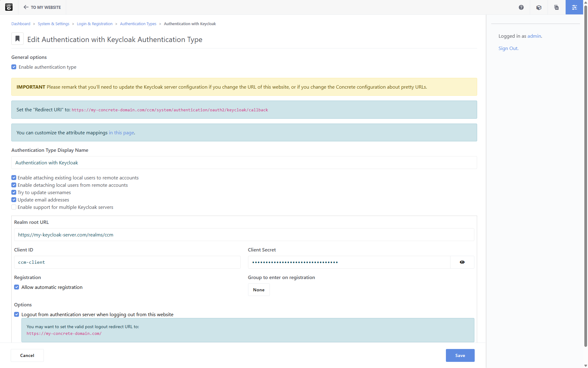Screen dimensions: 588x368
Task: Reveal client secret with eye icon
Action: click(462, 262)
